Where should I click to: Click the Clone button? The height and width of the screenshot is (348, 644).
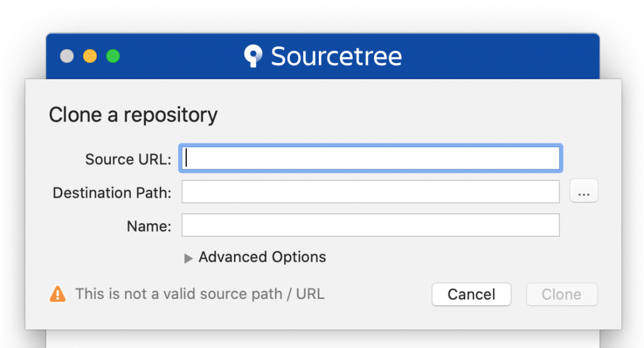pos(561,295)
